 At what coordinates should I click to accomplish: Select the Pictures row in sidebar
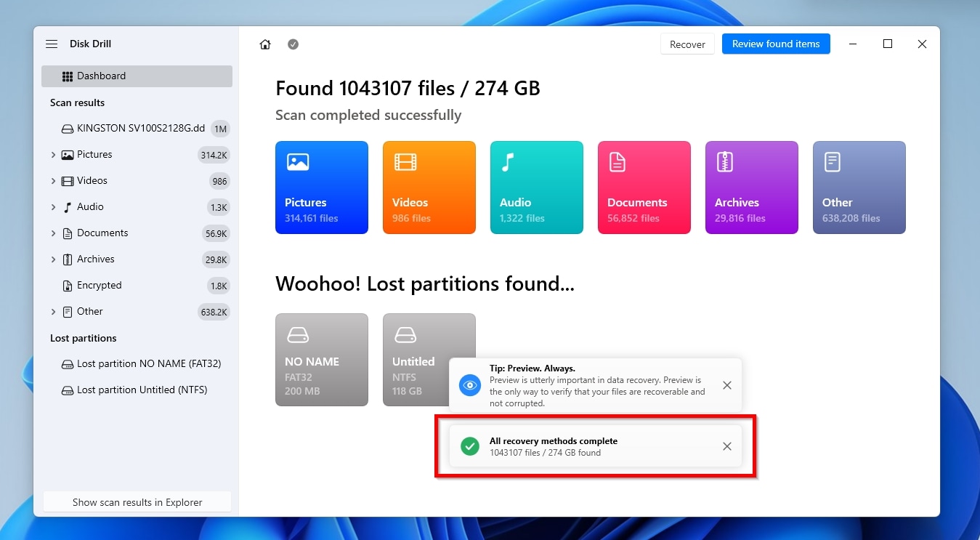[x=137, y=155]
